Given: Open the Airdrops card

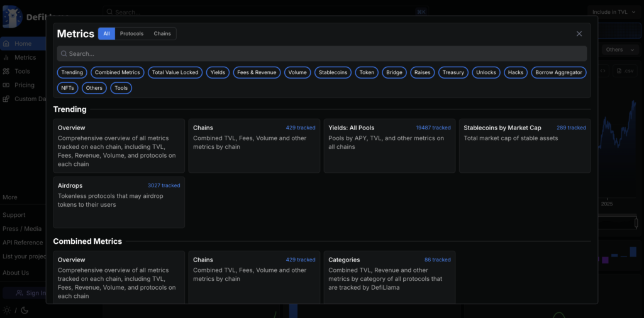Looking at the screenshot, I should point(119,202).
